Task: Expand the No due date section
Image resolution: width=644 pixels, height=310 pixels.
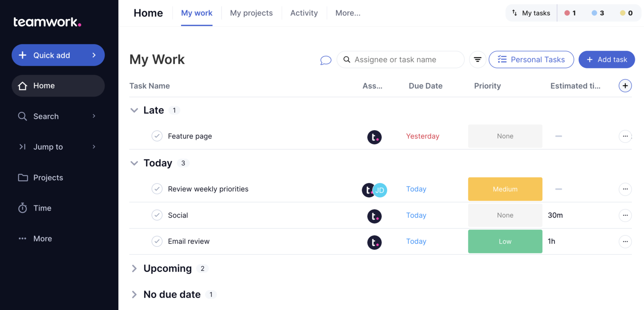Action: pos(134,294)
